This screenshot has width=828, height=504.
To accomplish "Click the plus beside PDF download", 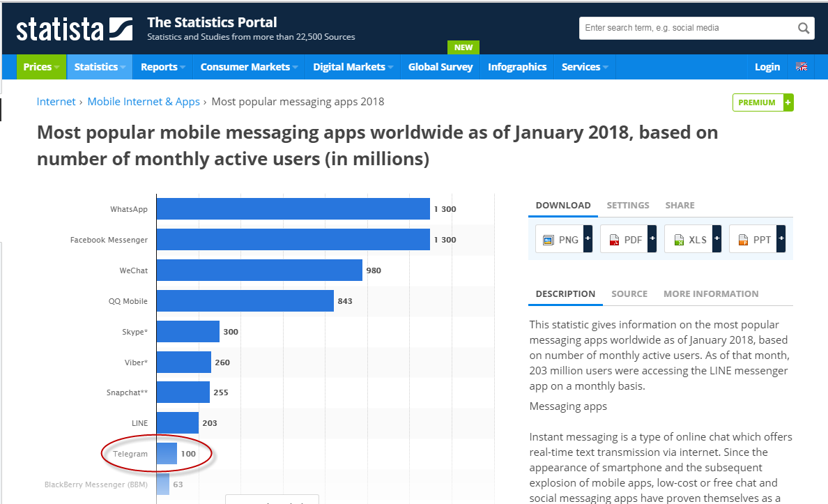I will coord(652,239).
